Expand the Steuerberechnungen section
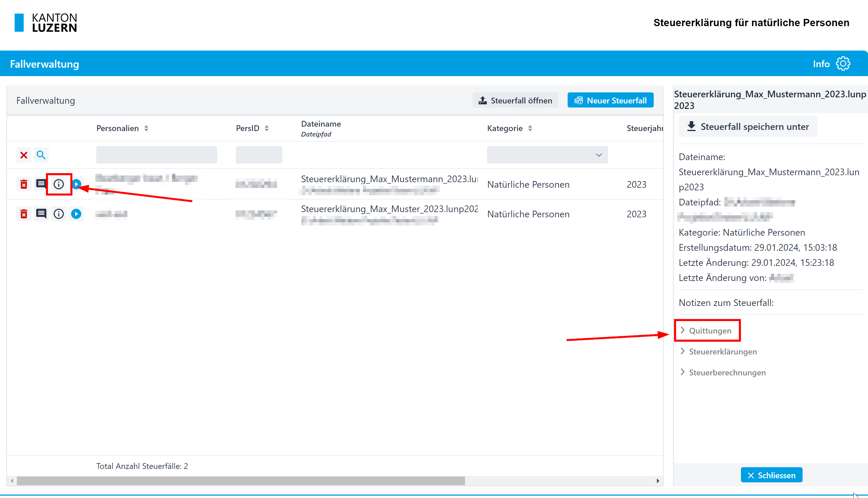Viewport: 868px width, 498px height. point(727,372)
